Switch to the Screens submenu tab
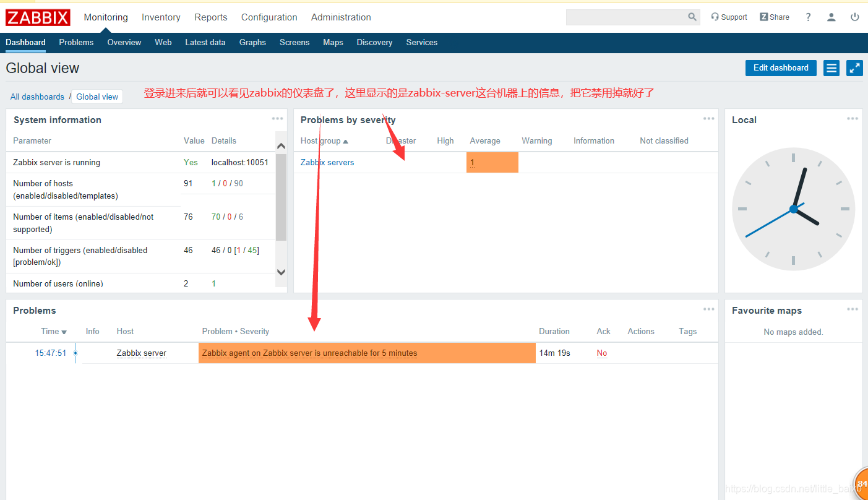This screenshot has width=868, height=500. [x=294, y=43]
